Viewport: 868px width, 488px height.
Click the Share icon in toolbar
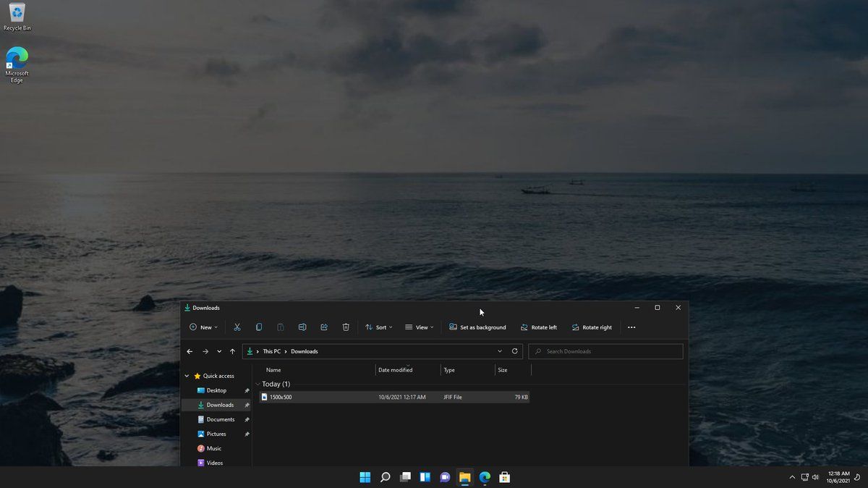(x=324, y=327)
